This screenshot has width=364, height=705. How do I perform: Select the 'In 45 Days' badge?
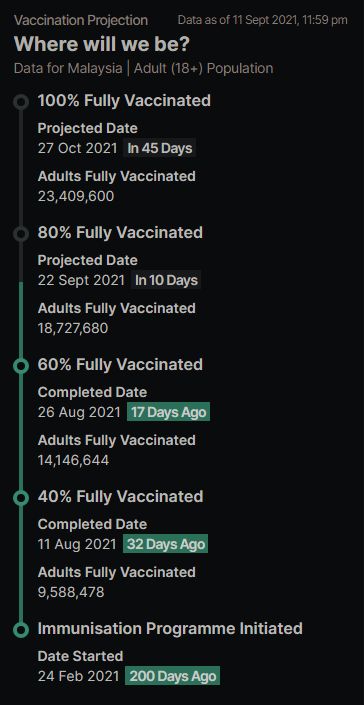coord(160,148)
